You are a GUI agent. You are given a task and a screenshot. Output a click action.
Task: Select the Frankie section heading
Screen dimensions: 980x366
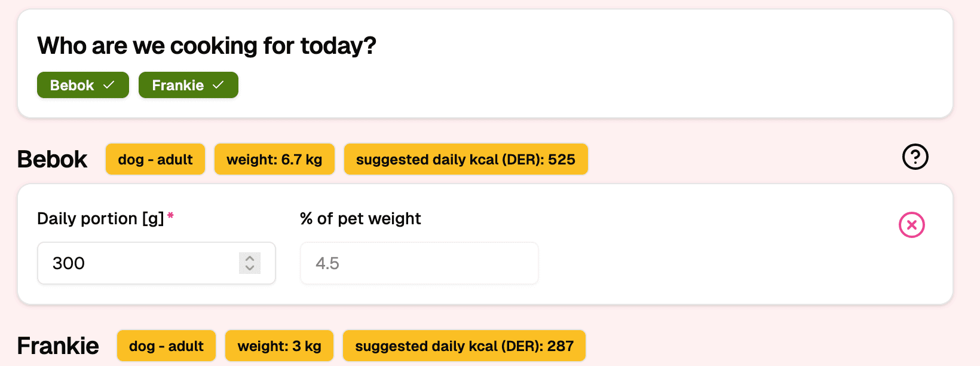[x=58, y=346]
